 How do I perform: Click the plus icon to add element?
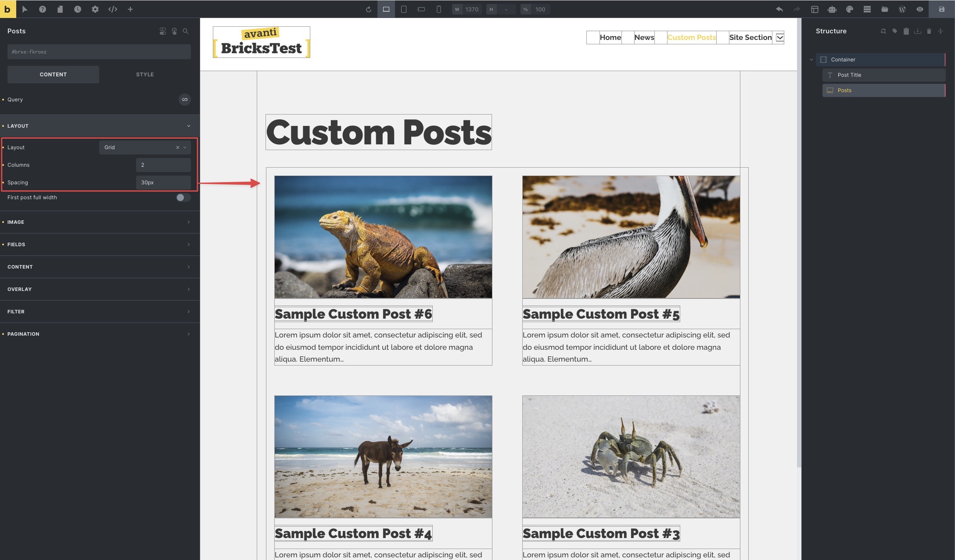[130, 9]
